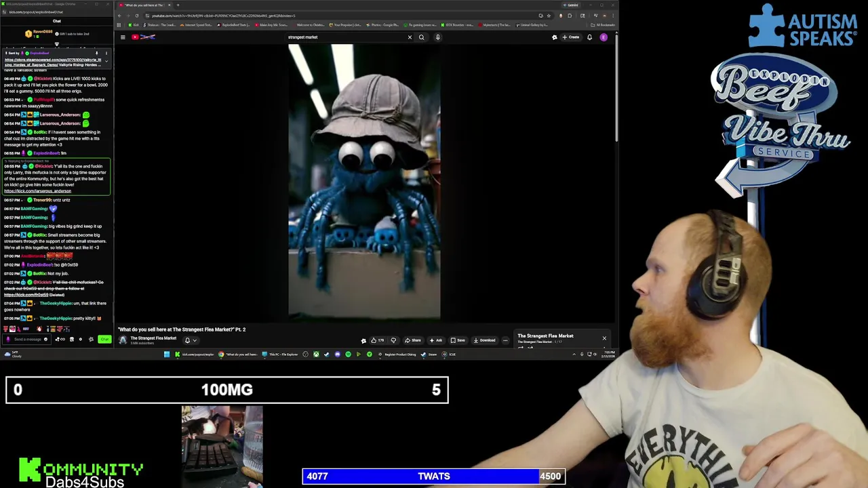Show hidden system tray icons chevron
This screenshot has width=868, height=488.
574,354
